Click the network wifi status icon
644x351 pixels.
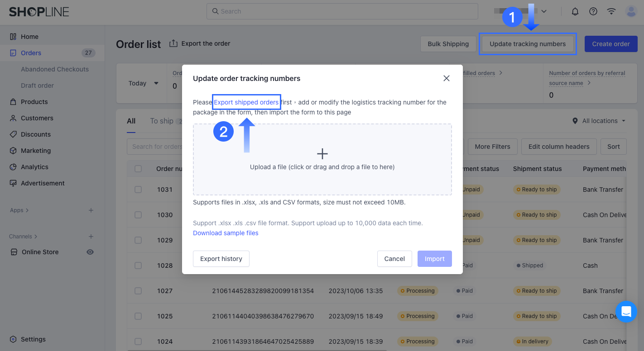tap(611, 12)
